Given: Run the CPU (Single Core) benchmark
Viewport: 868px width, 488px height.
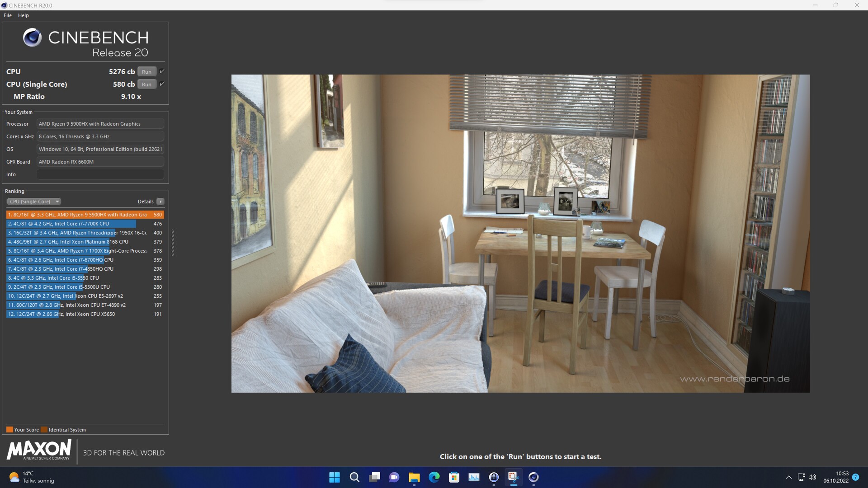Looking at the screenshot, I should [x=146, y=84].
